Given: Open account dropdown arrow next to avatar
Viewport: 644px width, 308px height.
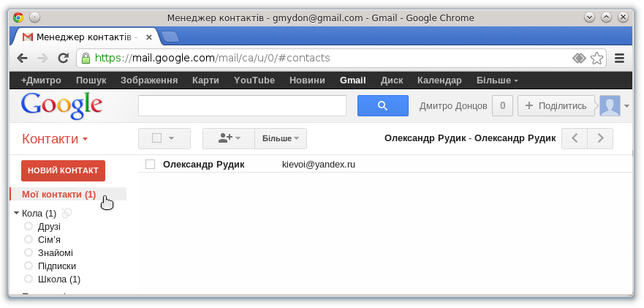Looking at the screenshot, I should [x=626, y=106].
